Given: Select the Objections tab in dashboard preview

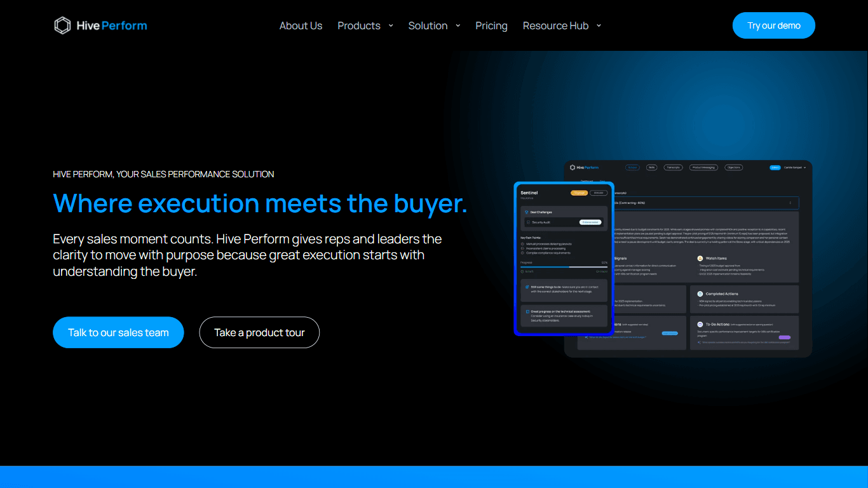Looking at the screenshot, I should (734, 168).
